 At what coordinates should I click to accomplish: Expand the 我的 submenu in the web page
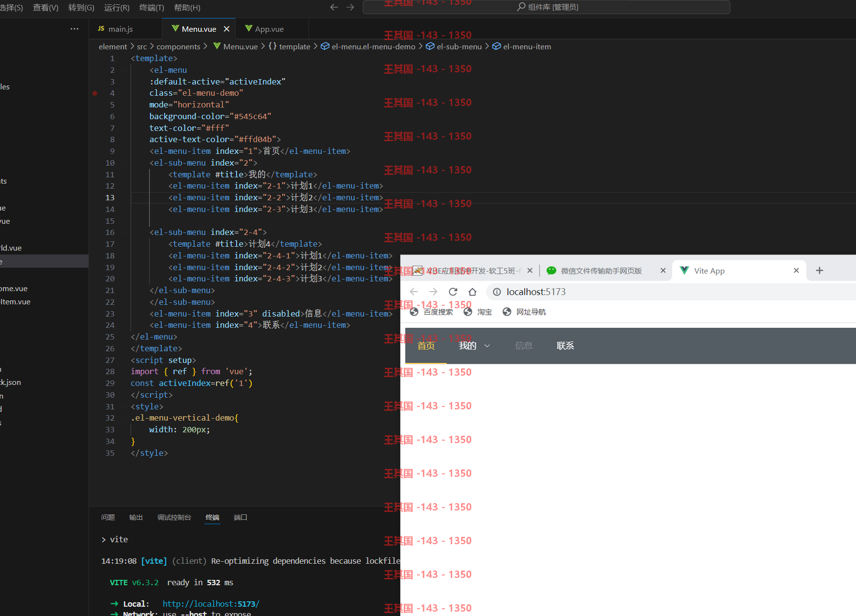(474, 345)
